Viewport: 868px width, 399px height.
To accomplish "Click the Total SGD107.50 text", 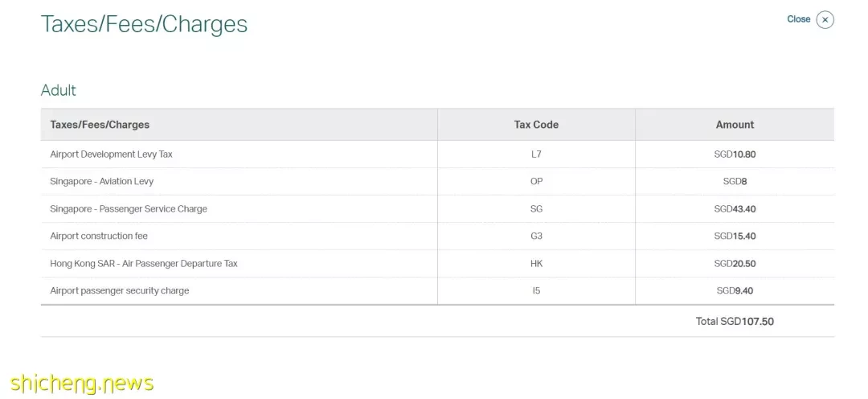I will click(735, 322).
